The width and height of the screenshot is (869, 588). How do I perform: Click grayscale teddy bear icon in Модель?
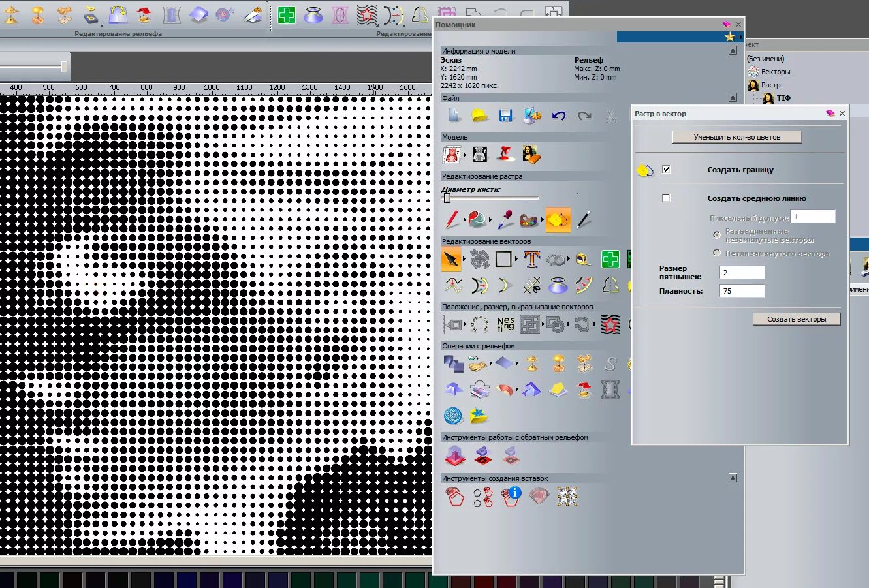click(x=480, y=155)
